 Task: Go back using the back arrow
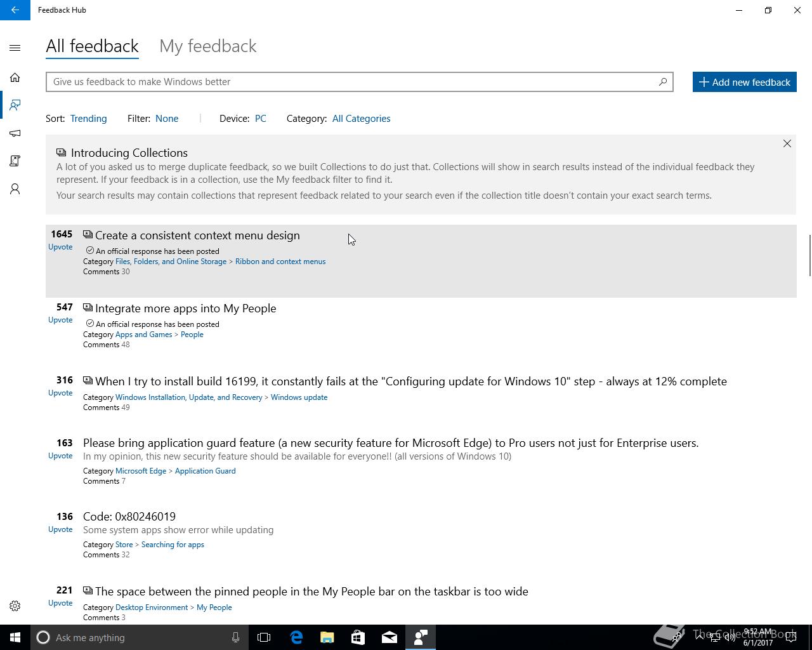click(x=15, y=10)
